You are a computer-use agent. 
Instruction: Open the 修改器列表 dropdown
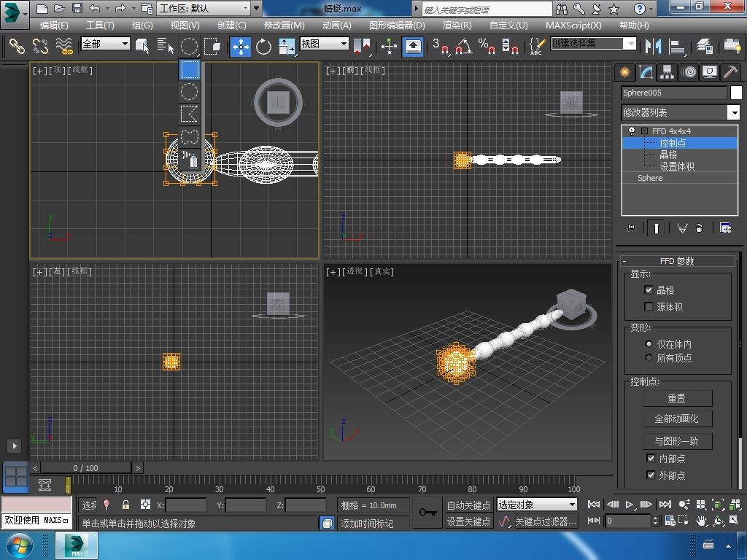pos(733,112)
